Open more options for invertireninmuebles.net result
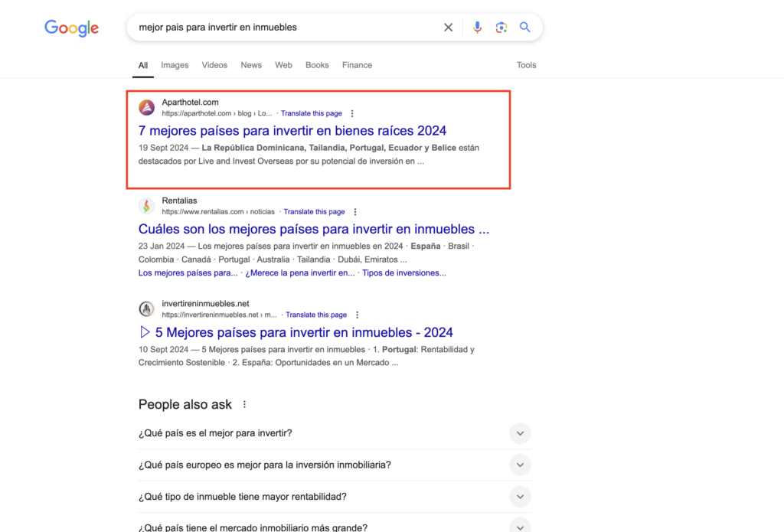 point(357,315)
